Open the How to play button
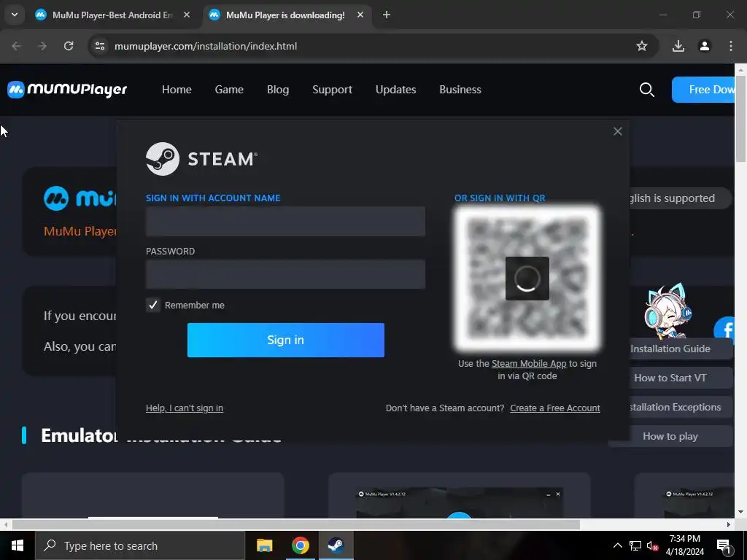This screenshot has height=560, width=747. [670, 436]
